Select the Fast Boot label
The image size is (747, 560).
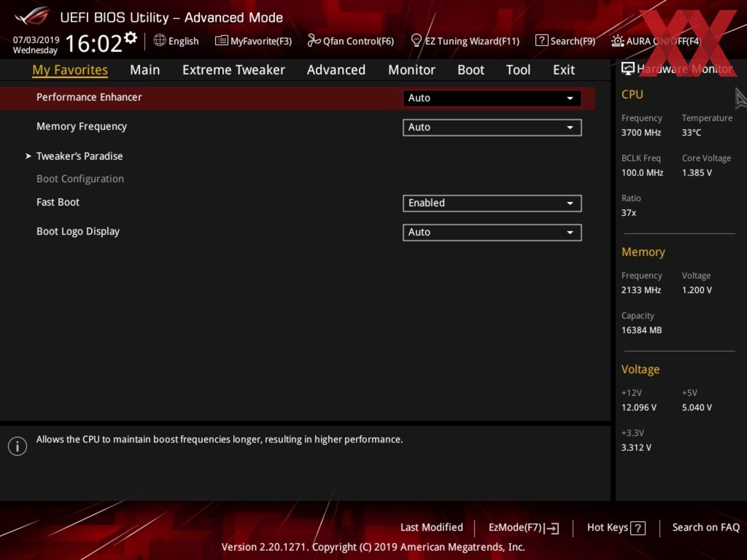click(x=58, y=202)
